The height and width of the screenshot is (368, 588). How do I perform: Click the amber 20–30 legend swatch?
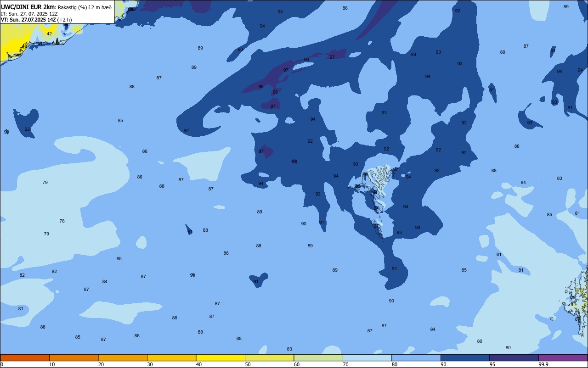click(123, 357)
